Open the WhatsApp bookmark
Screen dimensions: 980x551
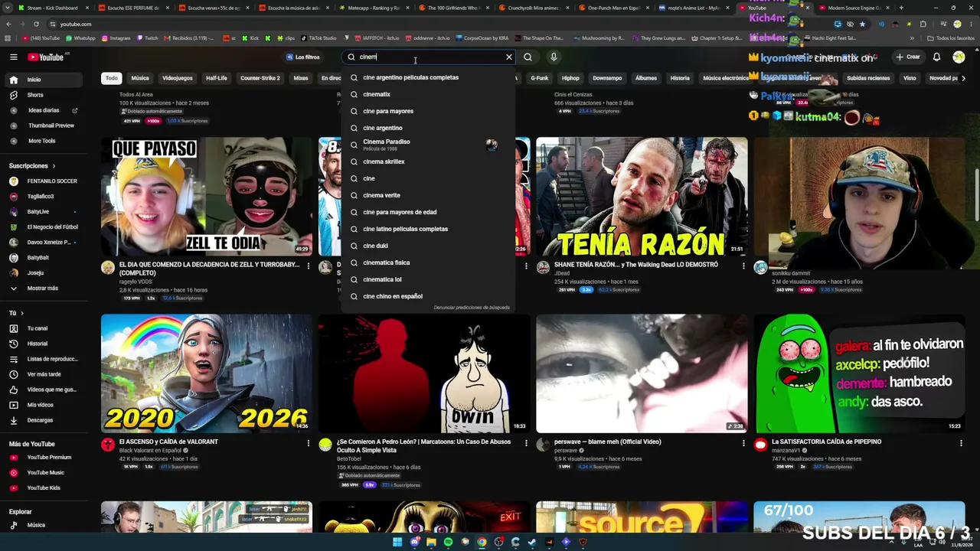pos(81,37)
